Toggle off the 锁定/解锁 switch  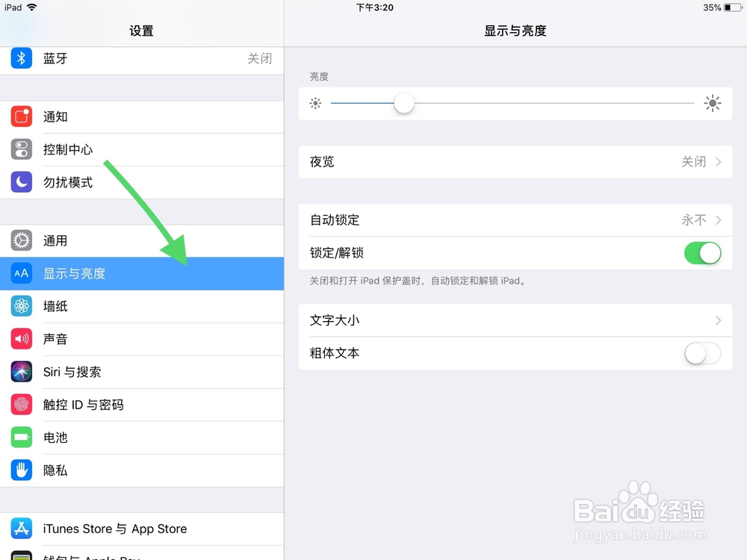coord(702,253)
